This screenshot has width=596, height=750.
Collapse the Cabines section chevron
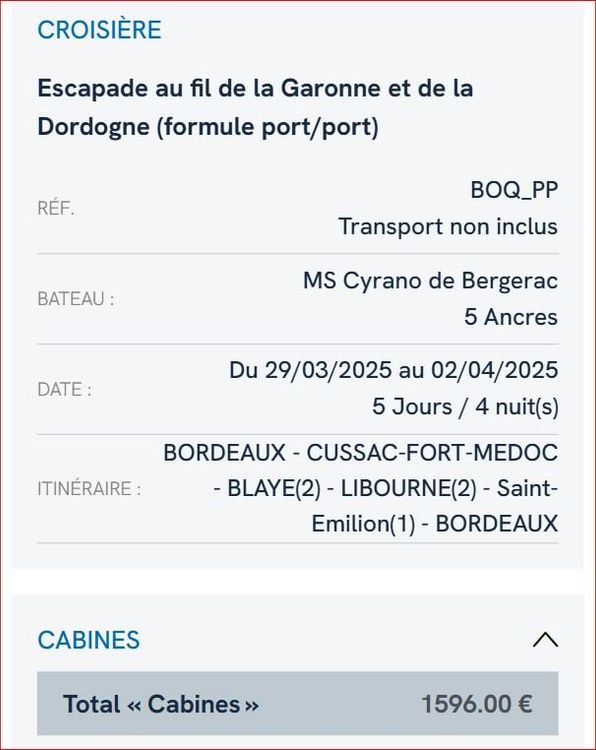(545, 640)
